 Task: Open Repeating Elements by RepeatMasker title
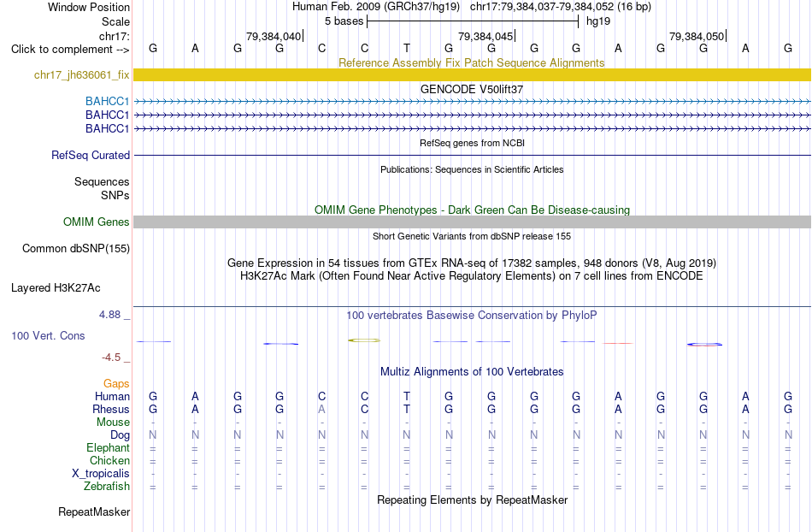click(473, 499)
